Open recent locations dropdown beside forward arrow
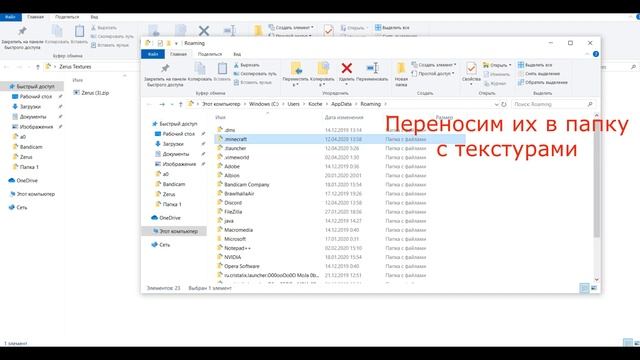The height and width of the screenshot is (360, 640). 172,104
